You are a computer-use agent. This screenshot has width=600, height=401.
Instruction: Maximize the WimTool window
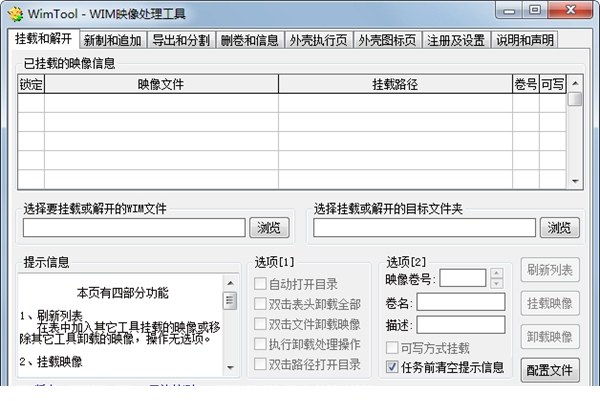pyautogui.click(x=535, y=10)
